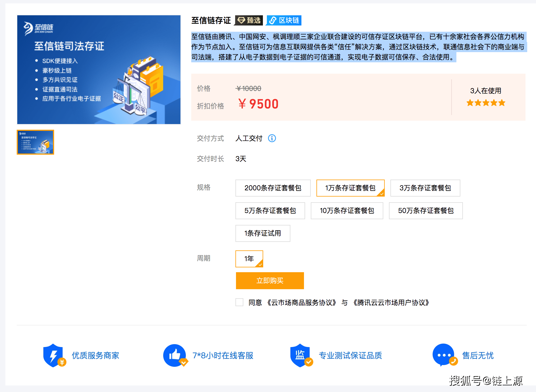Screen dimensions: 536x392
Task: Open the 《腾讯云云市场用户协议》 link
Action: pyautogui.click(x=391, y=302)
